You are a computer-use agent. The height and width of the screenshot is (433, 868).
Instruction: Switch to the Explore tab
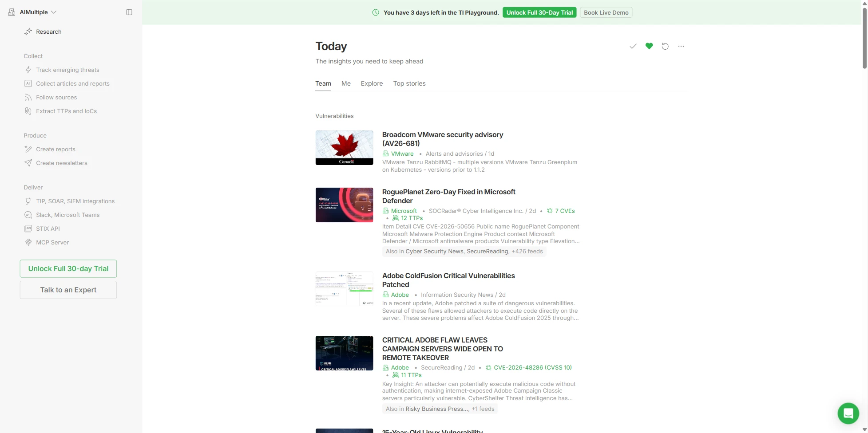pos(372,83)
